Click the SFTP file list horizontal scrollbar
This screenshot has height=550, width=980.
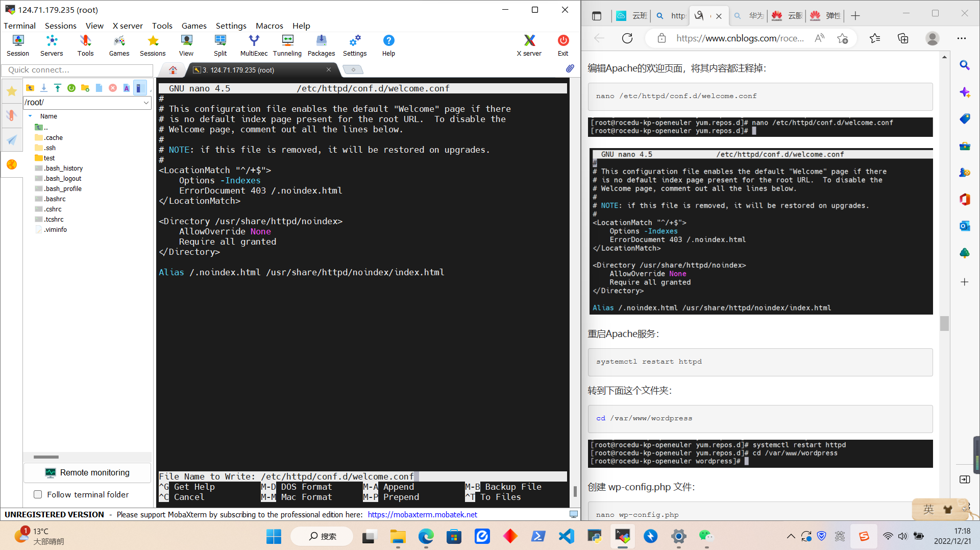tap(46, 457)
